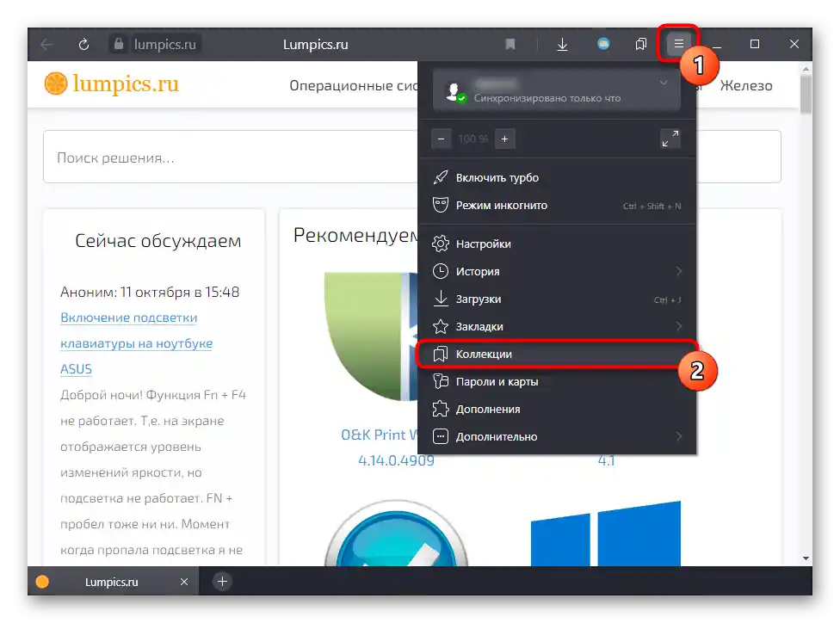Image resolution: width=840 pixels, height=623 pixels.
Task: Expand Дополнительно arrow chevron
Action: tap(679, 436)
